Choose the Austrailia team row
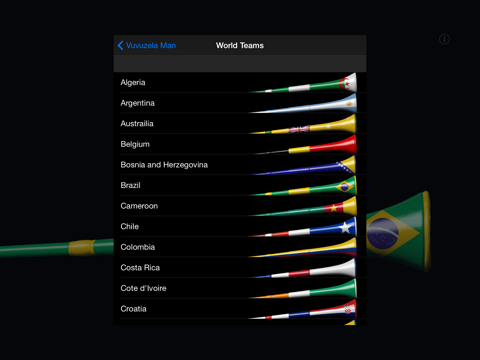Screen dimensions: 480x360 pyautogui.click(x=240, y=124)
